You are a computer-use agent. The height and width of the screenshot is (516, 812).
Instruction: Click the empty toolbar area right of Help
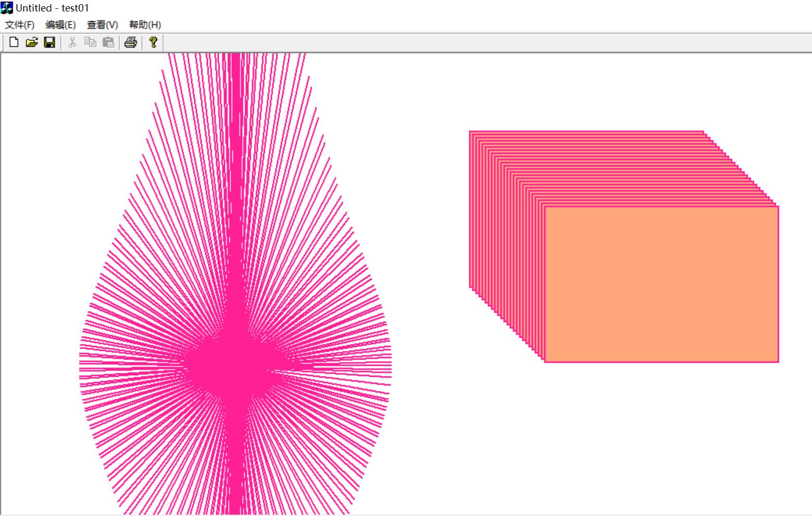pyautogui.click(x=469, y=43)
